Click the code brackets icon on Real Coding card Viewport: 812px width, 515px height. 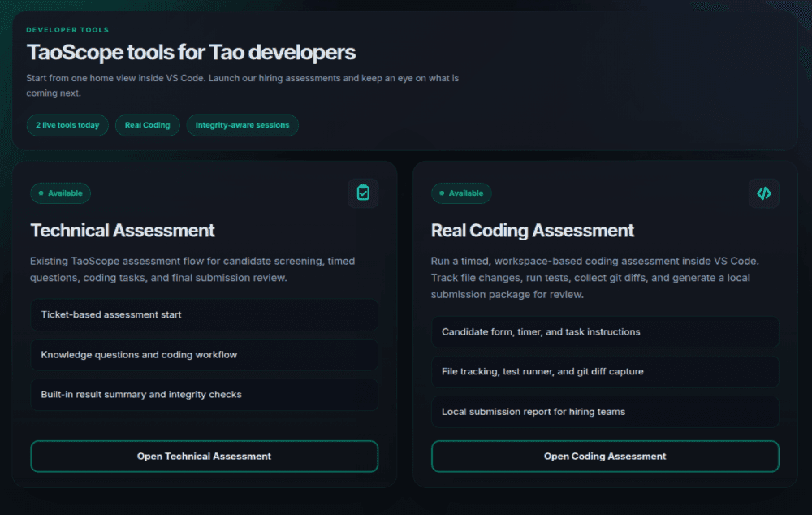pos(763,193)
